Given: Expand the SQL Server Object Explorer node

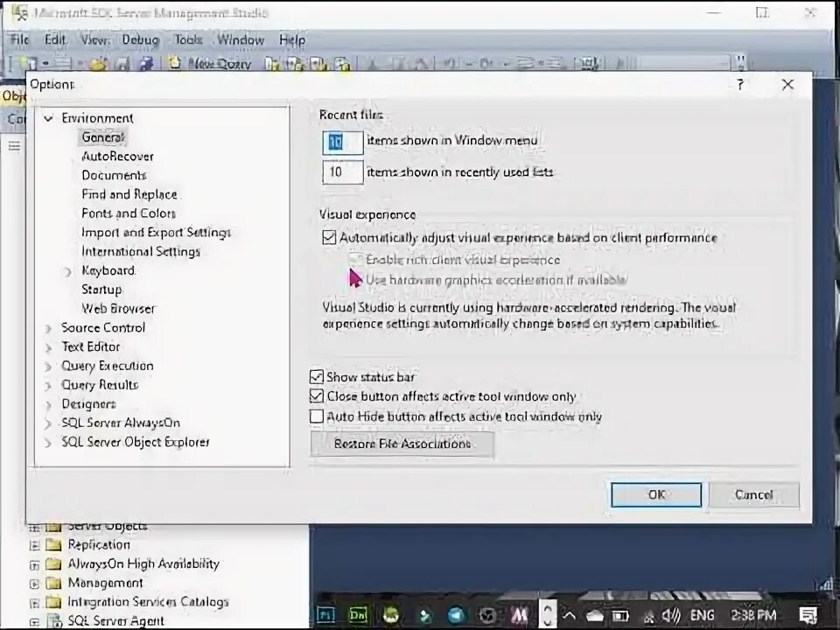Looking at the screenshot, I should [x=48, y=443].
